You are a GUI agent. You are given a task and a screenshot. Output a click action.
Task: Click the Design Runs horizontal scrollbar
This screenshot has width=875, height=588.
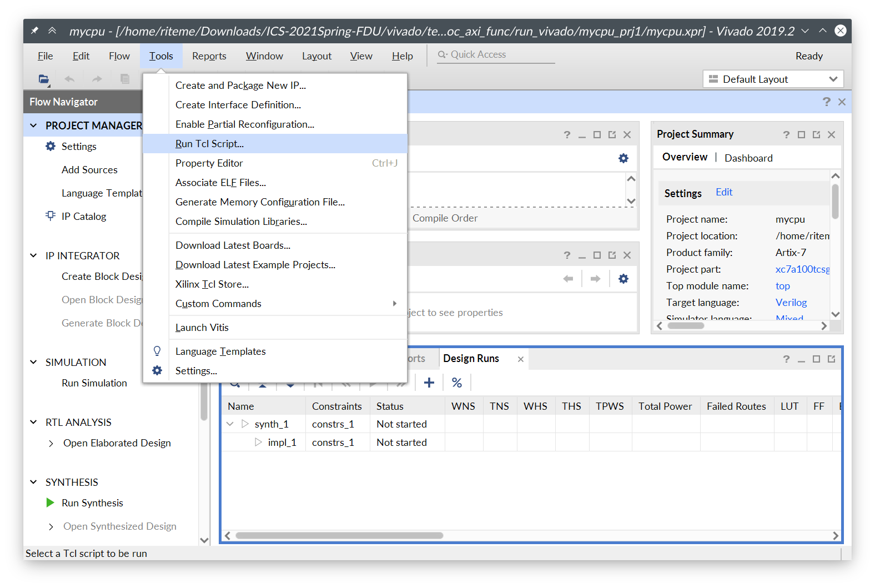[x=339, y=536]
